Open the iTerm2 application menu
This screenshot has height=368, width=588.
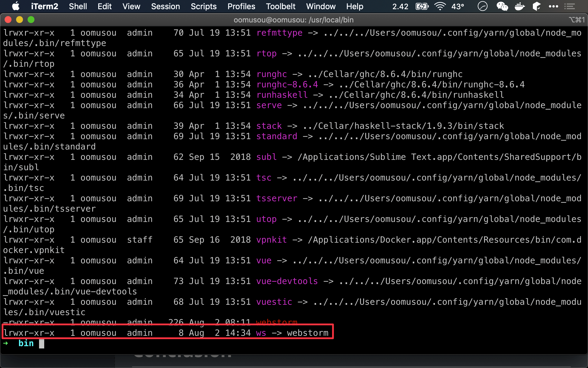[45, 6]
